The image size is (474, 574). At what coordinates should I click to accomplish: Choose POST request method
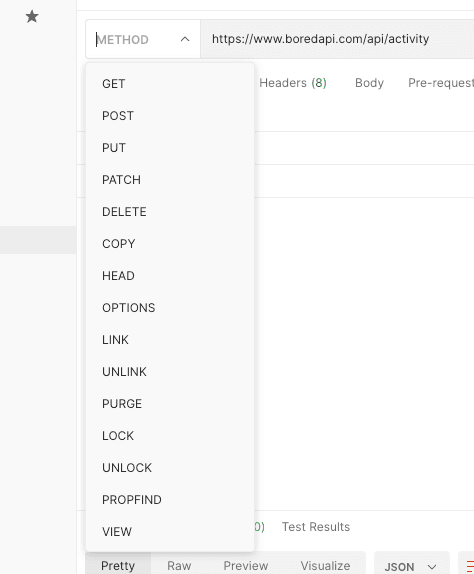tap(170, 116)
